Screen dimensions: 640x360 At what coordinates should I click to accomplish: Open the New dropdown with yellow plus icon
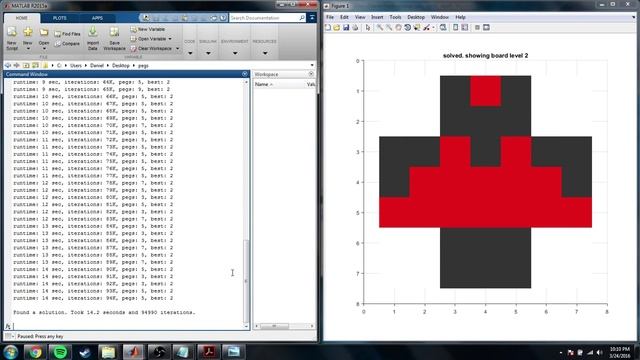tap(28, 38)
